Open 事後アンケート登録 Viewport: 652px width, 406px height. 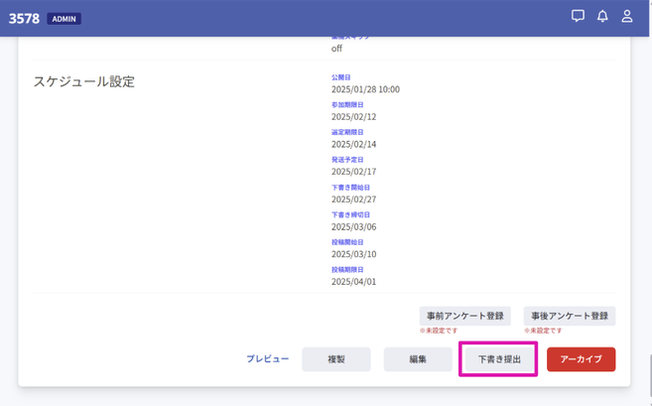pyautogui.click(x=569, y=316)
